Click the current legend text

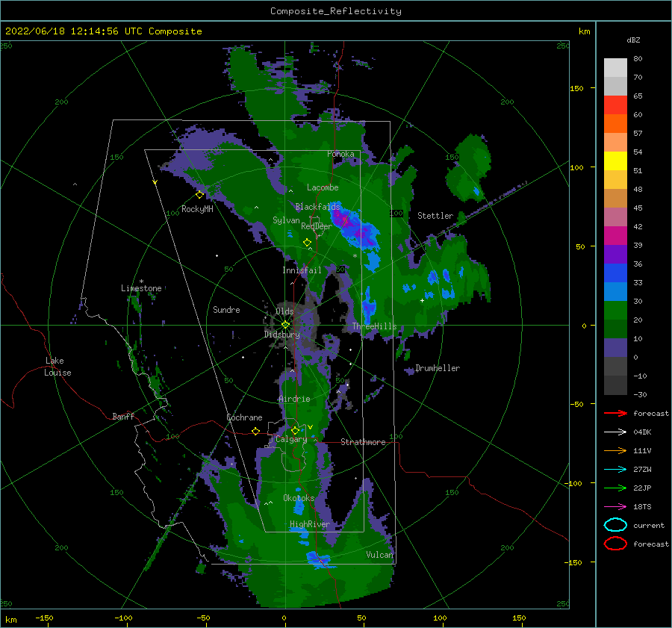[649, 525]
